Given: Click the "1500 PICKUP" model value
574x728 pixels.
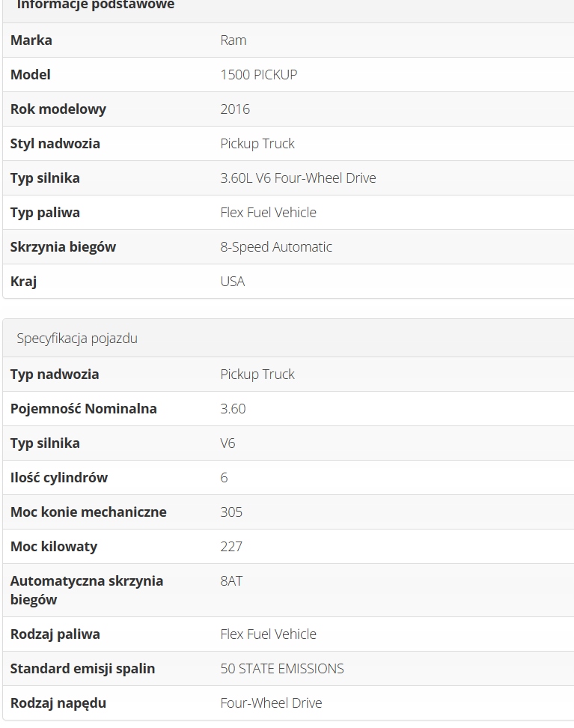Looking at the screenshot, I should [258, 75].
